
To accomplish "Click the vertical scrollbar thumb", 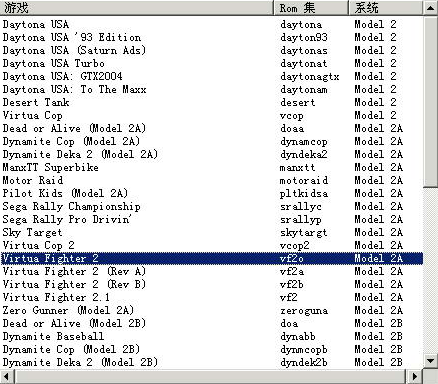I will (x=430, y=101).
